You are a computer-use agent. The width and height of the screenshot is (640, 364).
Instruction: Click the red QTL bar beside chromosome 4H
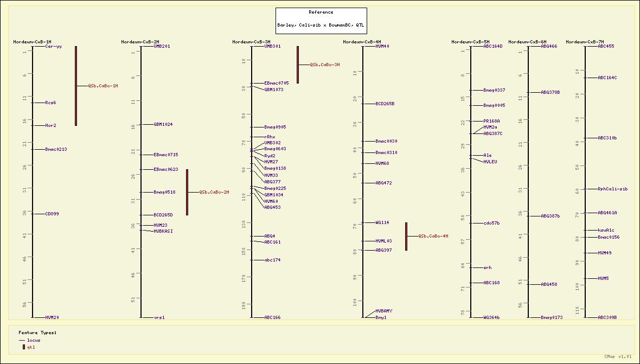click(406, 236)
